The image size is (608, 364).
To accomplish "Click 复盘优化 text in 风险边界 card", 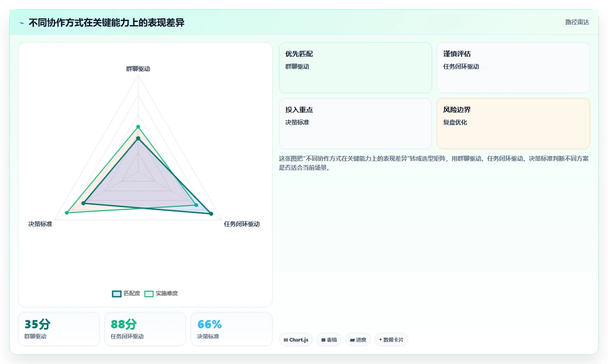I will pos(455,122).
